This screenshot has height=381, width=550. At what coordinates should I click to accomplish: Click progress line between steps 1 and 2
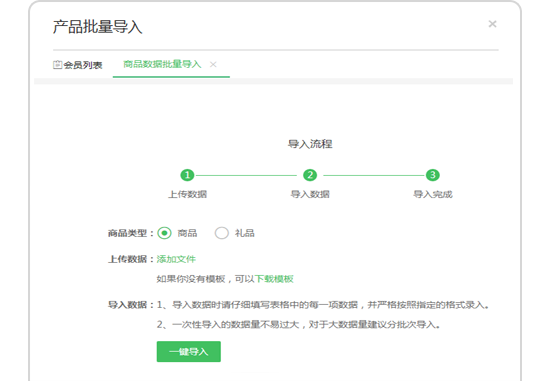246,175
